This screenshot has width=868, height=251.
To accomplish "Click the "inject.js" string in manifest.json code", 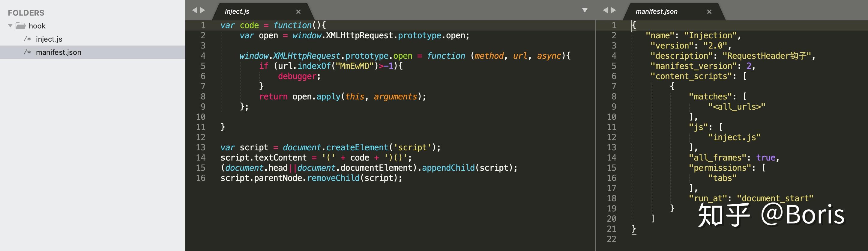I will click(734, 137).
